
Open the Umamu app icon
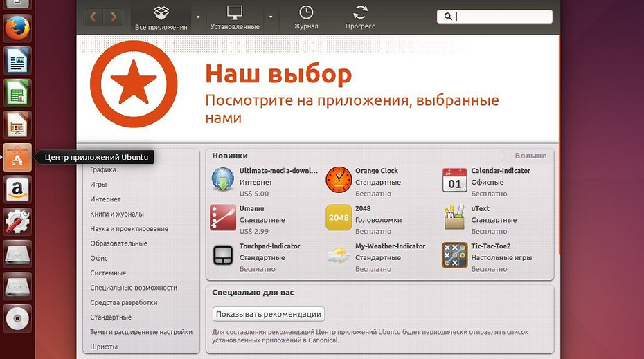[223, 218]
